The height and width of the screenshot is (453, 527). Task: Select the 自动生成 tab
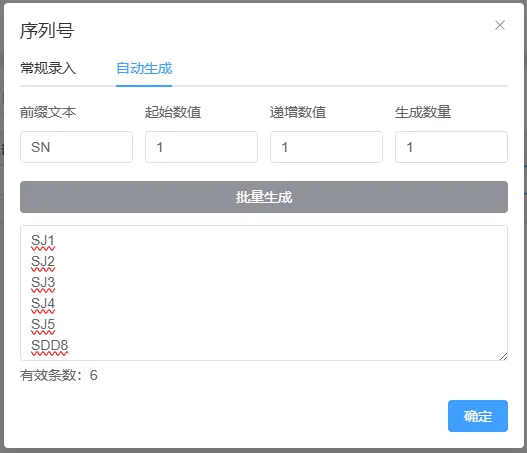pyautogui.click(x=144, y=68)
